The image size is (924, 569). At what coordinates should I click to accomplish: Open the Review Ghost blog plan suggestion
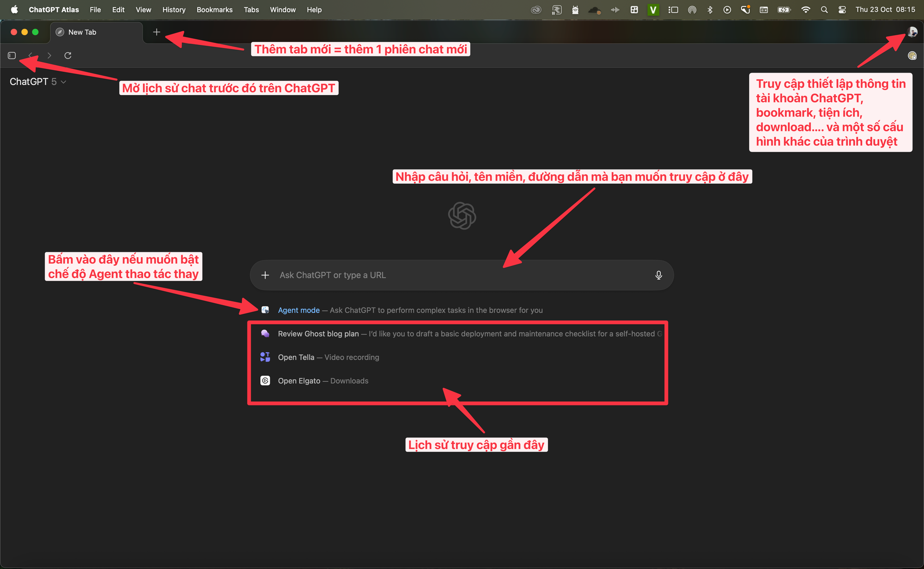[318, 334]
